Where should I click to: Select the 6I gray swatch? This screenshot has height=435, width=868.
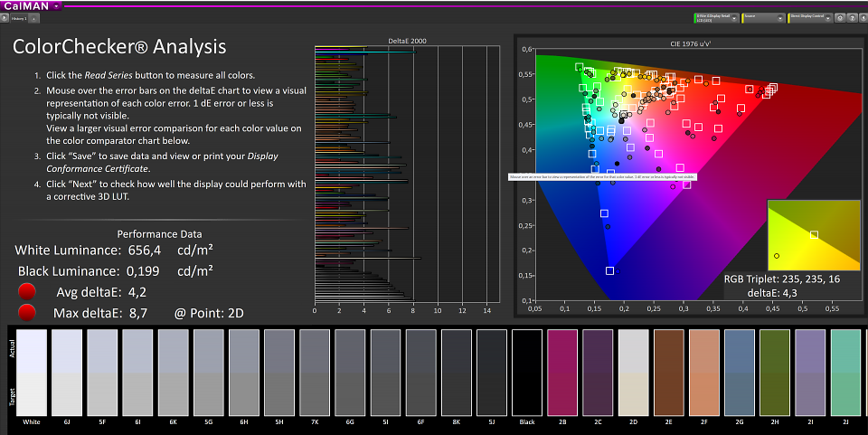point(137,373)
